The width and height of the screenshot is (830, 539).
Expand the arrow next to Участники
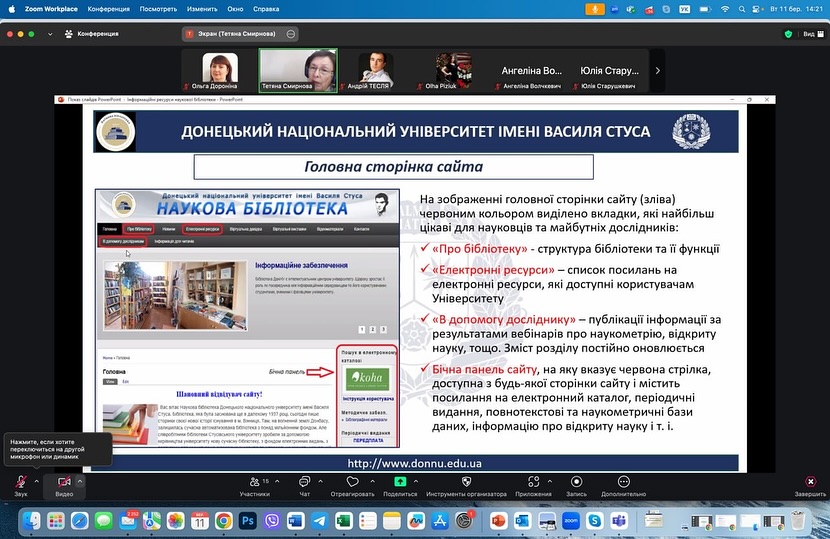tap(277, 481)
